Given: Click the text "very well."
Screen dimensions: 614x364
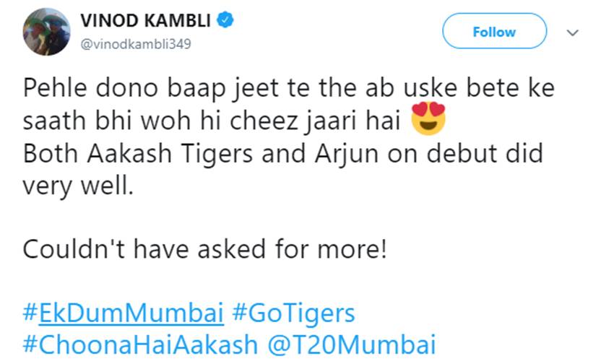Looking at the screenshot, I should coord(78,186).
